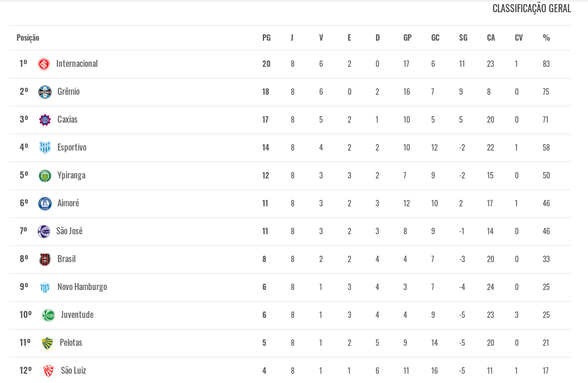Click the Ypiranga green crest
Viewport: 588px width, 383px height.
click(x=45, y=176)
